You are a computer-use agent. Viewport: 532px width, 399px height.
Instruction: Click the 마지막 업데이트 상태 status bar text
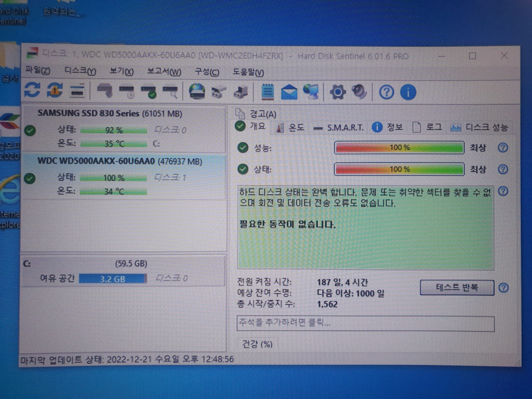127,360
